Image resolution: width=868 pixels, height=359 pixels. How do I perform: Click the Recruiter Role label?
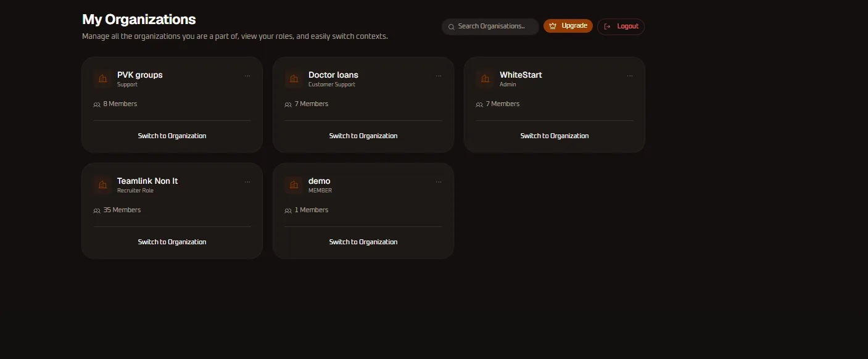tap(135, 191)
